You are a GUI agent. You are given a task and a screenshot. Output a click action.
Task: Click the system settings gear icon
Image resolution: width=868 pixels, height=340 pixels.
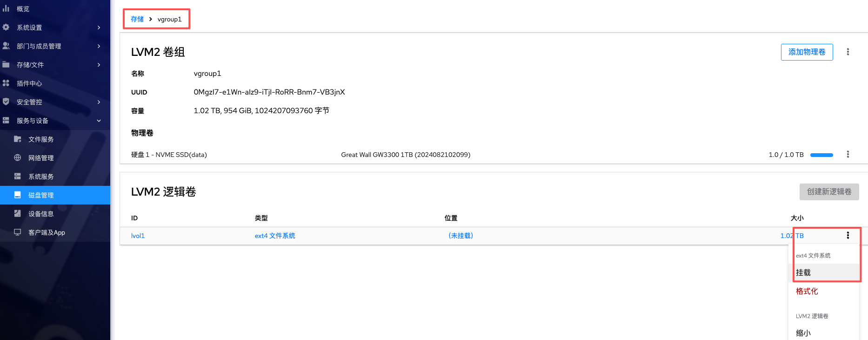tap(6, 27)
